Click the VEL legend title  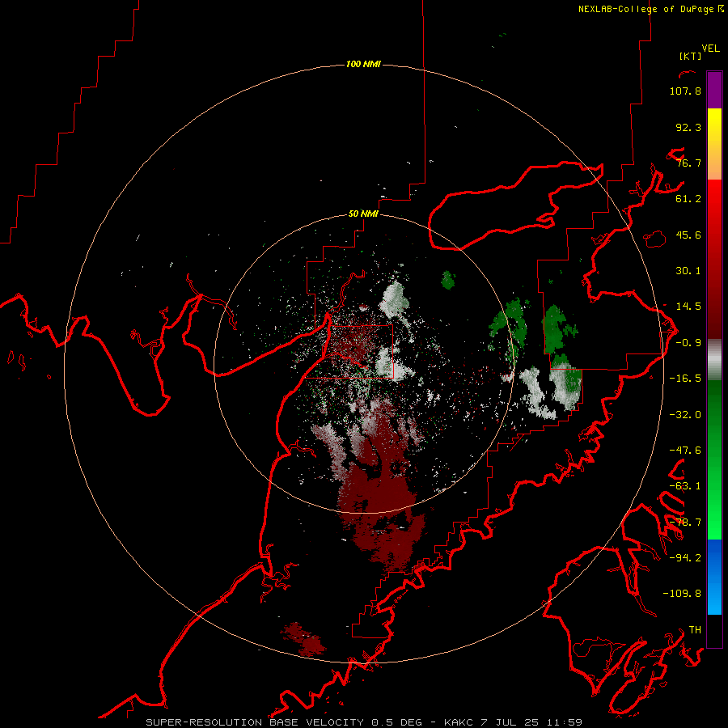710,49
